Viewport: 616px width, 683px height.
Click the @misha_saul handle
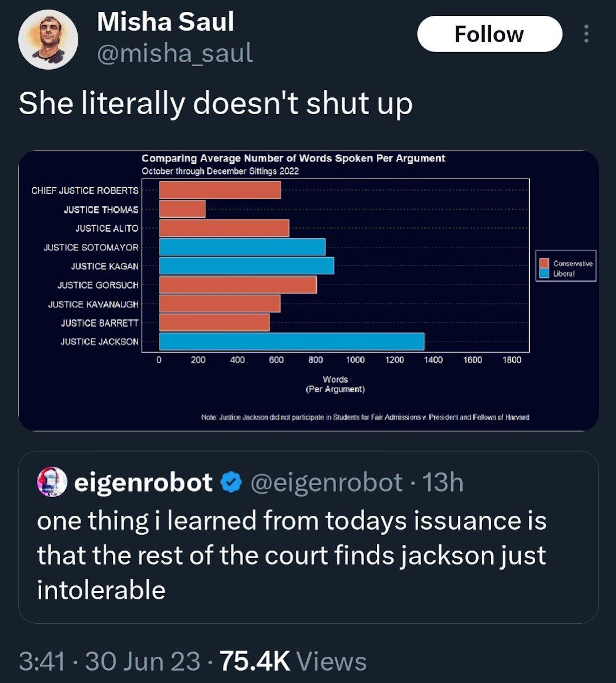tap(175, 53)
